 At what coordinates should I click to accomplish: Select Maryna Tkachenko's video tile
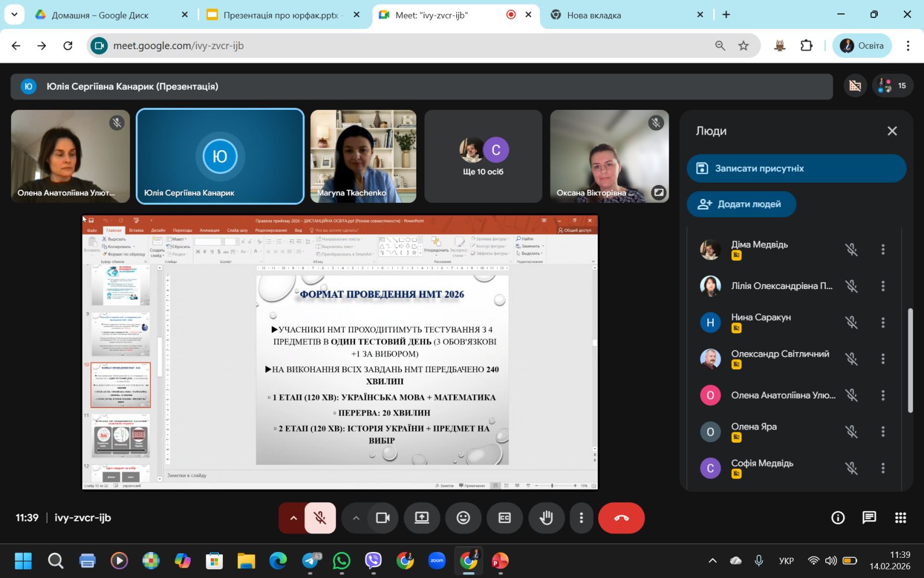coord(363,156)
